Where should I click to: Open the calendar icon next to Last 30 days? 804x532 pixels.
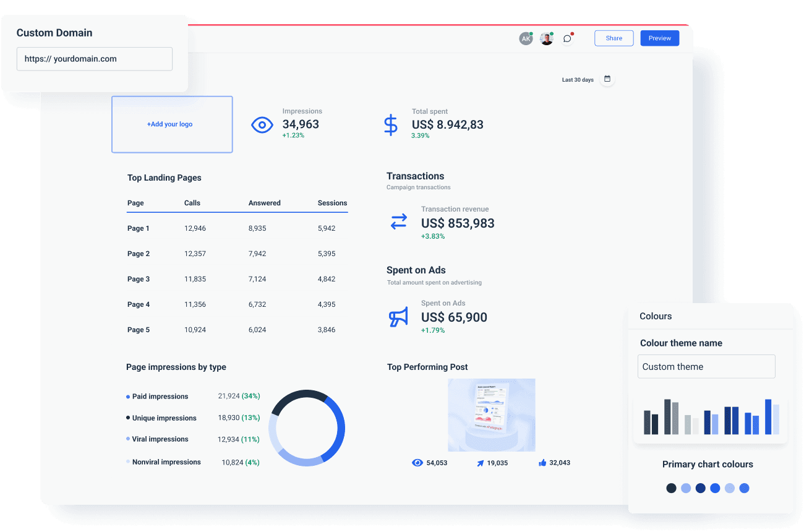607,79
